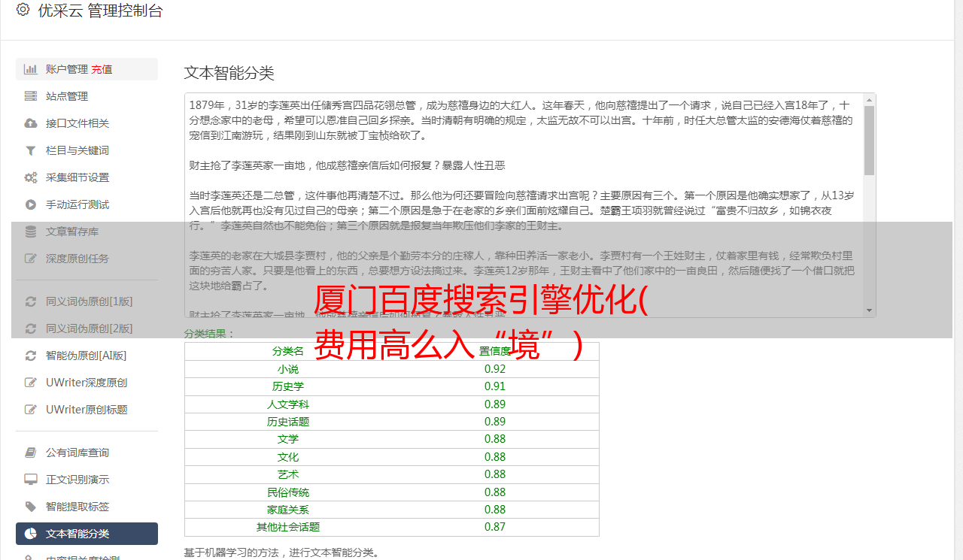Click the 0.92 confidence value

(x=495, y=369)
